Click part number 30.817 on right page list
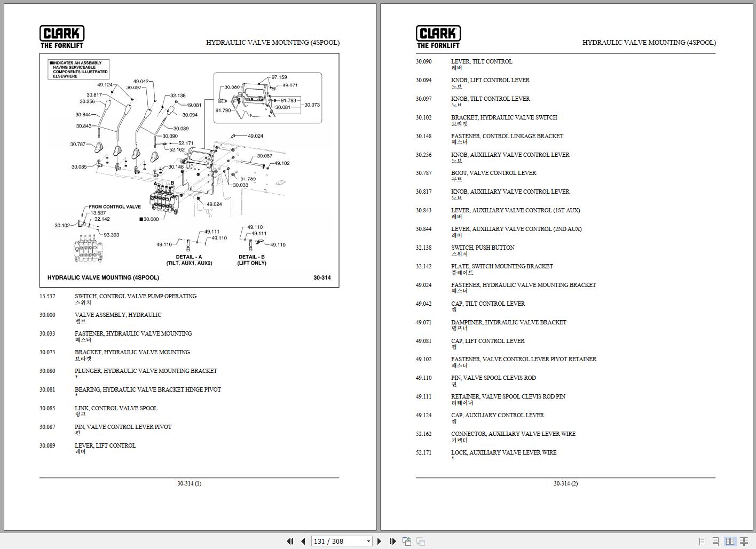This screenshot has width=756, height=549. click(x=424, y=192)
